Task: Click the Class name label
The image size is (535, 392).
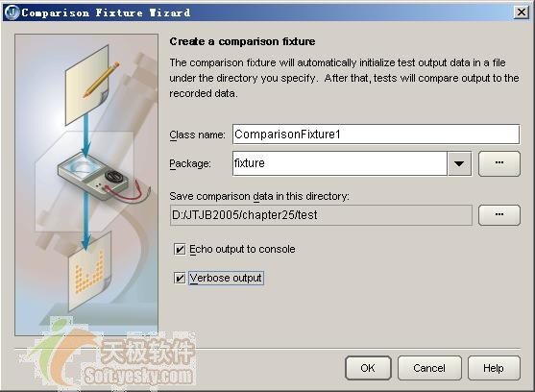Action: 197,135
